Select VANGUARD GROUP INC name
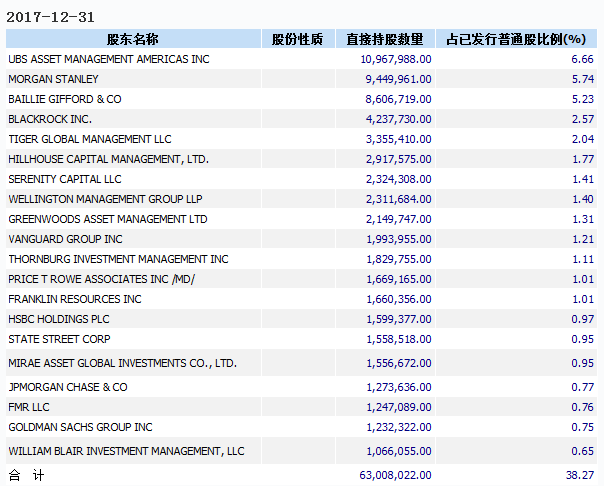 pyautogui.click(x=65, y=239)
